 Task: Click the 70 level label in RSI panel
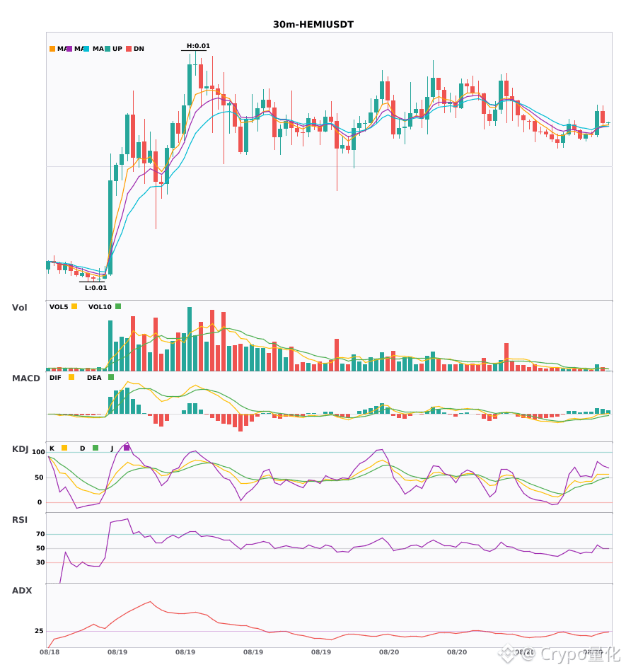click(x=40, y=534)
